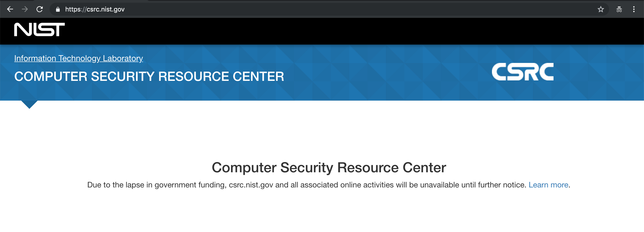Bookmark this page with the star icon
The height and width of the screenshot is (232, 644).
tap(601, 9)
